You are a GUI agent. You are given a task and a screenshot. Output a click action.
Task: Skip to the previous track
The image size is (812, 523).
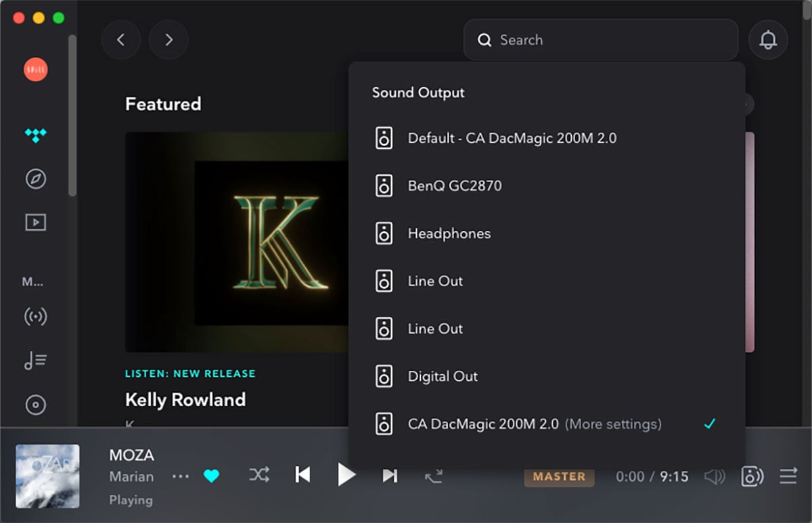[302, 475]
